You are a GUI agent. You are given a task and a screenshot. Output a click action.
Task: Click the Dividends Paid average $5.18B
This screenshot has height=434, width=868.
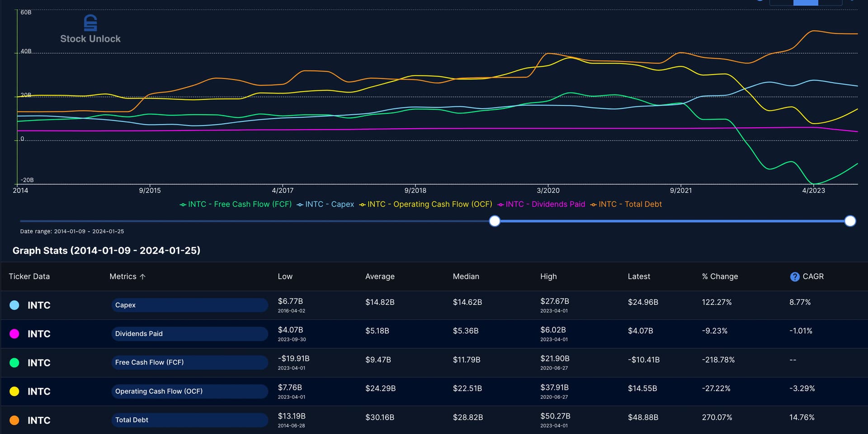[377, 331]
